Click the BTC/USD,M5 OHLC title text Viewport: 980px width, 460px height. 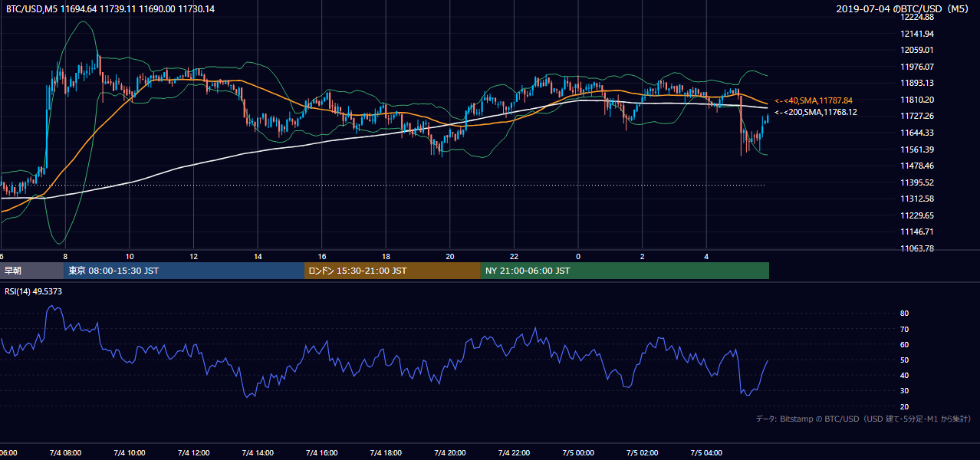pyautogui.click(x=110, y=8)
